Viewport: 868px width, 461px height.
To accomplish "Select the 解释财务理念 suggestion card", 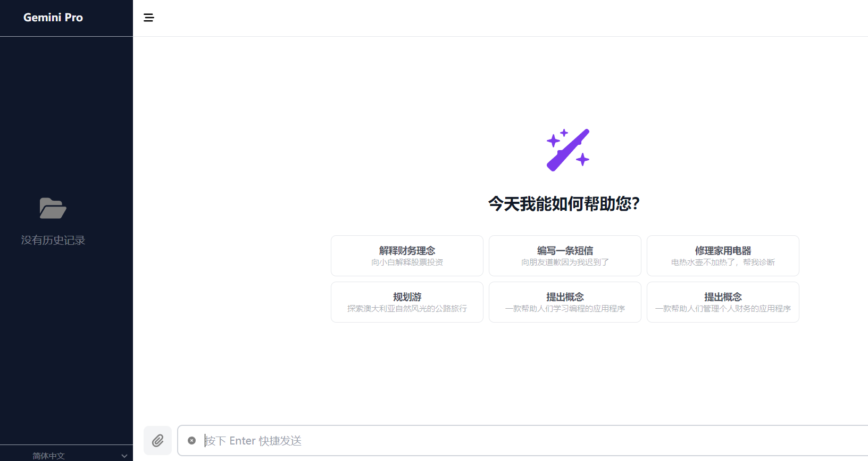I will point(407,256).
